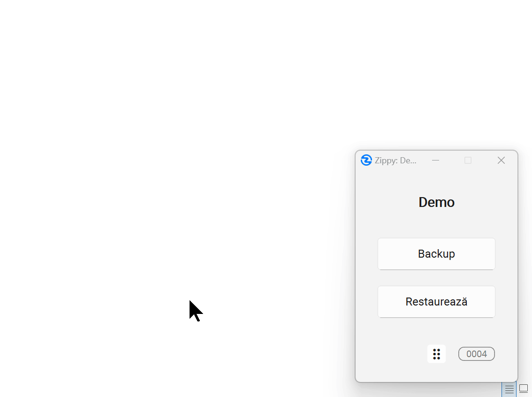Click the greyed-out maximize square icon
This screenshot has width=532, height=397.
(x=468, y=160)
